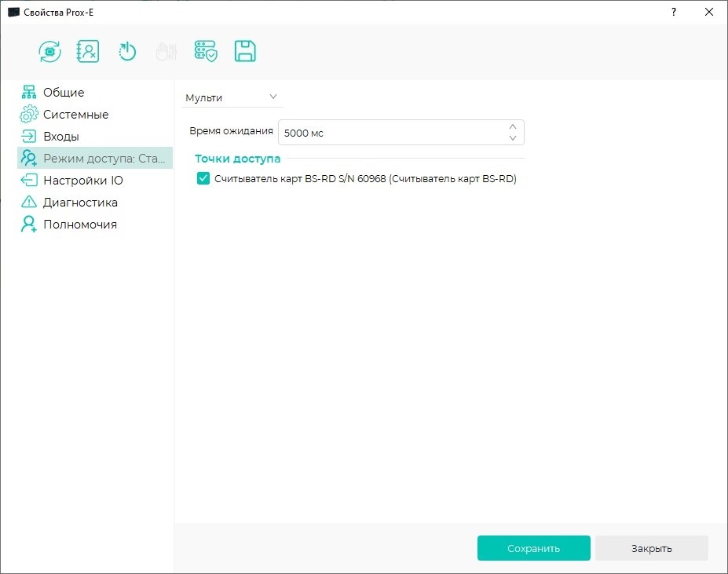The width and height of the screenshot is (728, 574).
Task: Click the Сохранить button
Action: tap(533, 548)
